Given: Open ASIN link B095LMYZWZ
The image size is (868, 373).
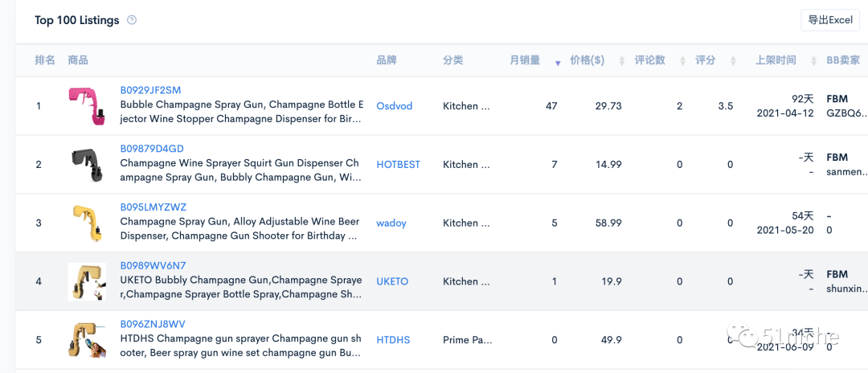Looking at the screenshot, I should [153, 207].
